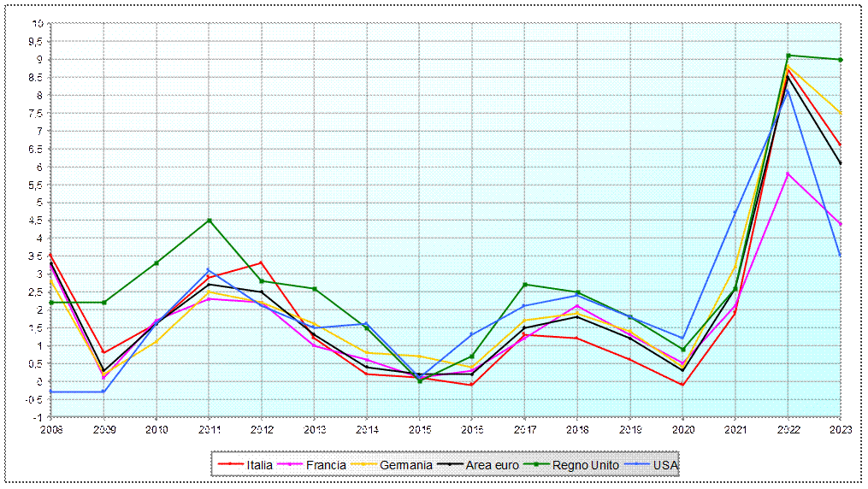Click the green Regno Unito data point for 2020
868x489 pixels.
682,350
